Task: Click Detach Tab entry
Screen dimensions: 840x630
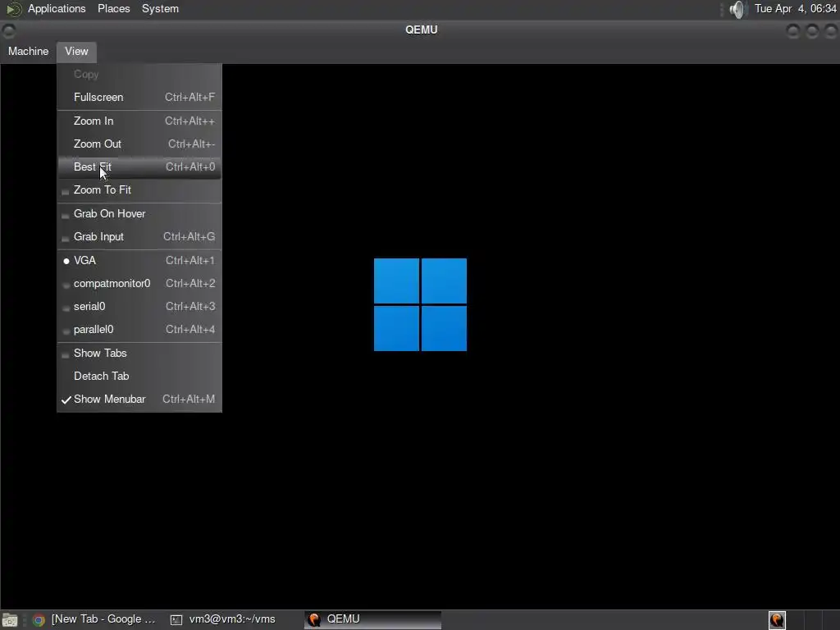Action: (x=139, y=376)
